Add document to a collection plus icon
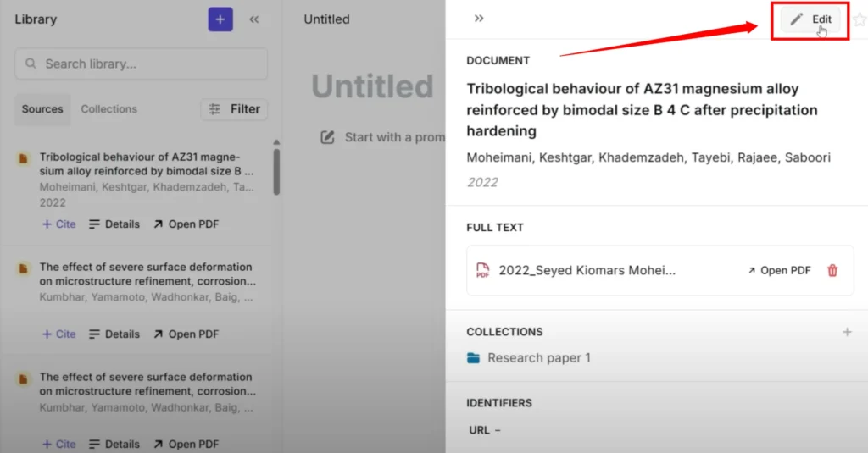Screen dimensions: 868x453 tap(847, 332)
